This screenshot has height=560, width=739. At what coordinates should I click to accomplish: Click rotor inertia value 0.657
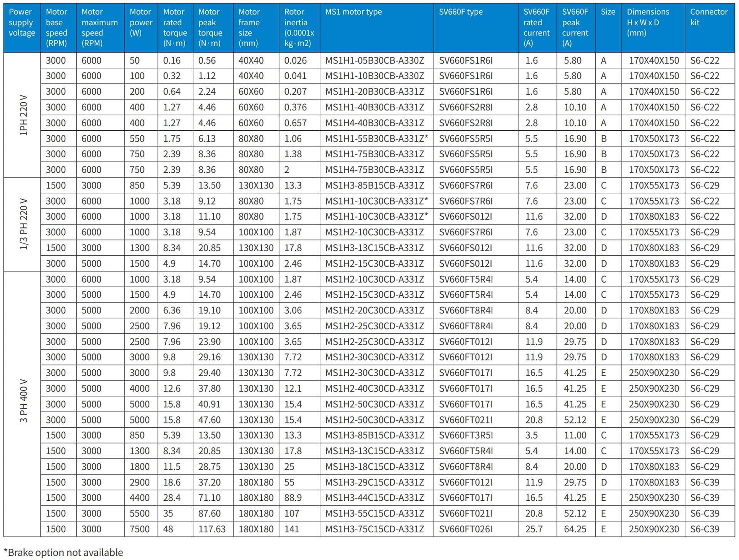296,123
